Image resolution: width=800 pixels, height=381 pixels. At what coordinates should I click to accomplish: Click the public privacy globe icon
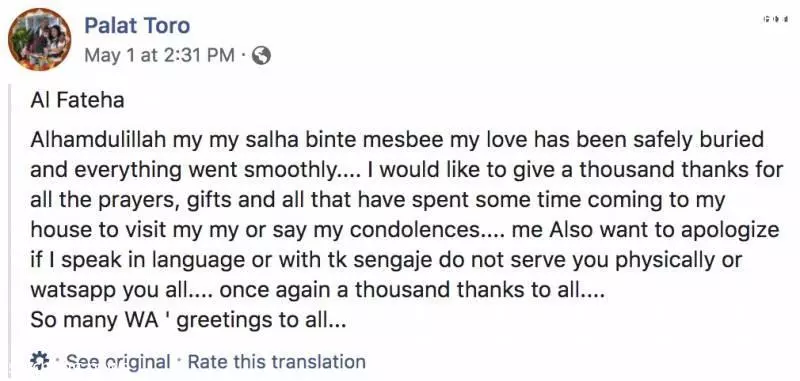point(262,56)
